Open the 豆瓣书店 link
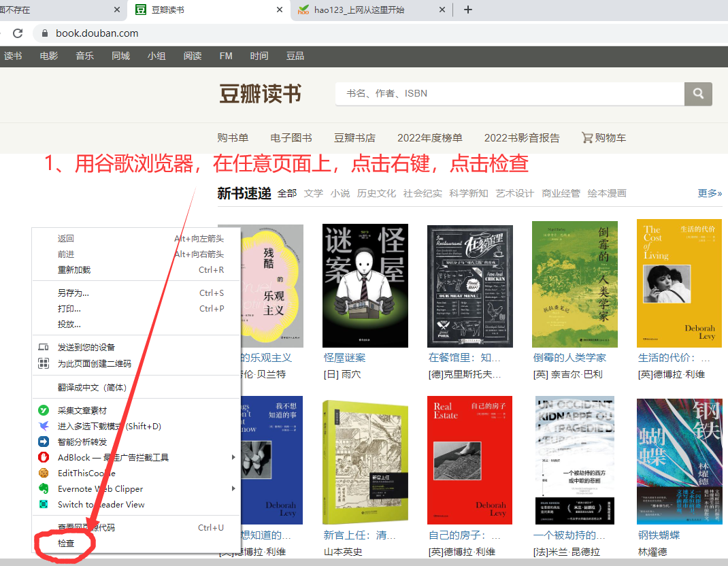The height and width of the screenshot is (566, 728). pyautogui.click(x=354, y=138)
